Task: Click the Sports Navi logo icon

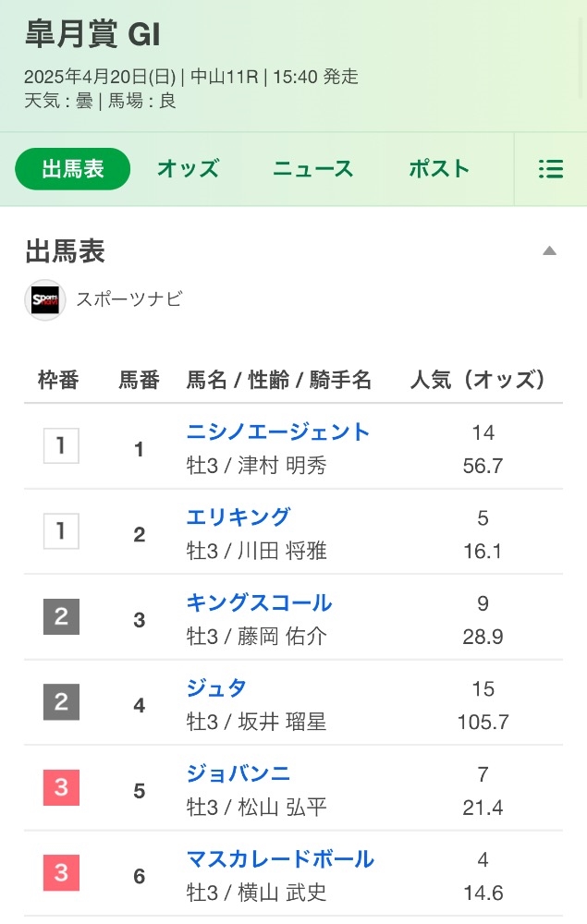Action: pos(44,300)
